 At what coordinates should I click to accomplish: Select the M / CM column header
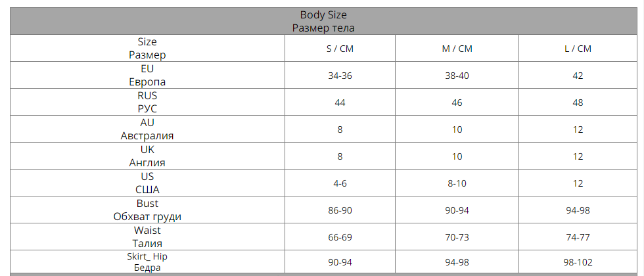457,49
